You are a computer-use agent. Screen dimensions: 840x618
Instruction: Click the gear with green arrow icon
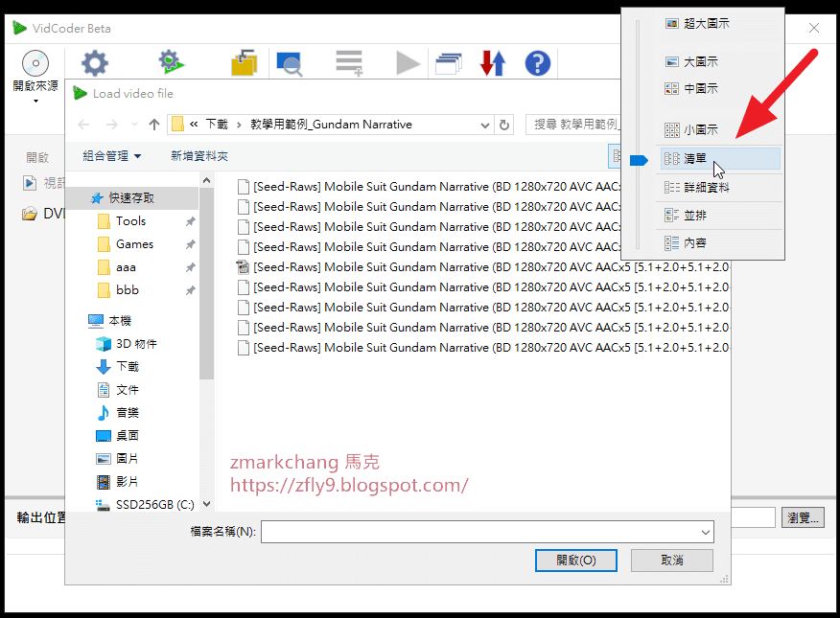[x=171, y=62]
